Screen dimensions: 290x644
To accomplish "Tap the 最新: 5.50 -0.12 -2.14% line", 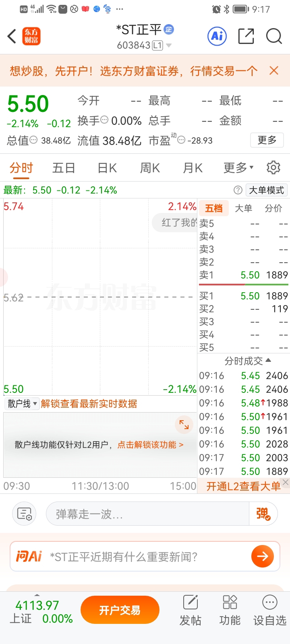I will click(x=60, y=190).
